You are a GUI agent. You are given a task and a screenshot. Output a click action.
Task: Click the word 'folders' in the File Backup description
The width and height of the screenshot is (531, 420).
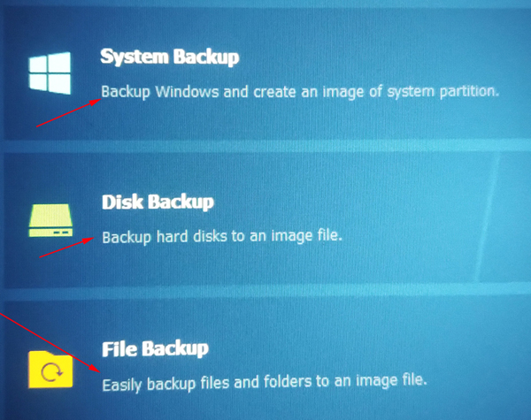(287, 382)
